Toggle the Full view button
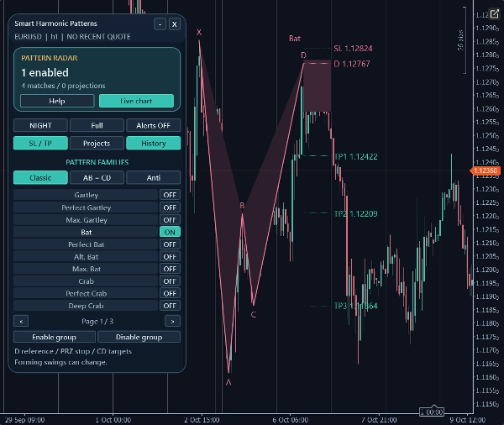Image resolution: width=504 pixels, height=425 pixels. tap(97, 125)
